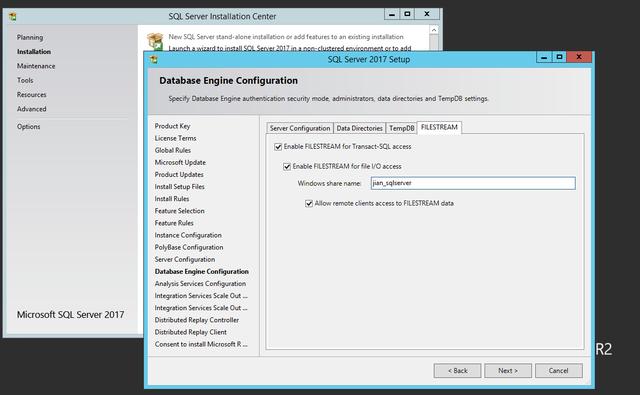
Task: Select the PolyBase Configuration step
Action: 189,247
